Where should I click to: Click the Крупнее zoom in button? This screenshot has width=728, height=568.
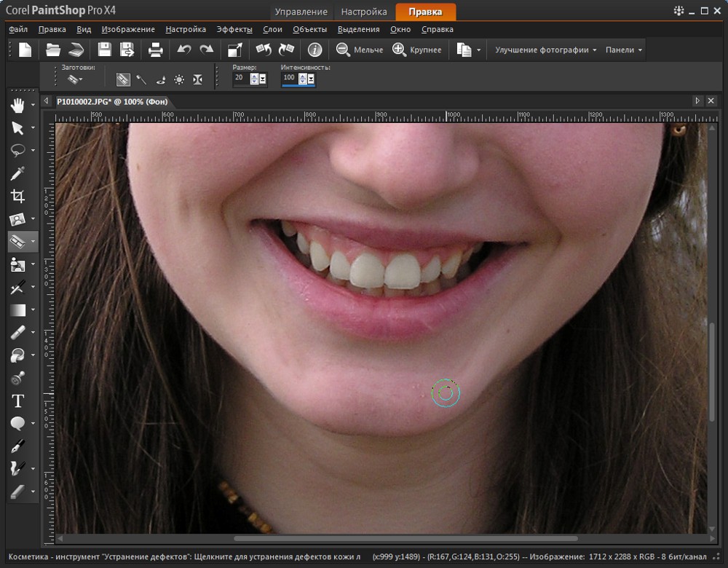pyautogui.click(x=417, y=50)
